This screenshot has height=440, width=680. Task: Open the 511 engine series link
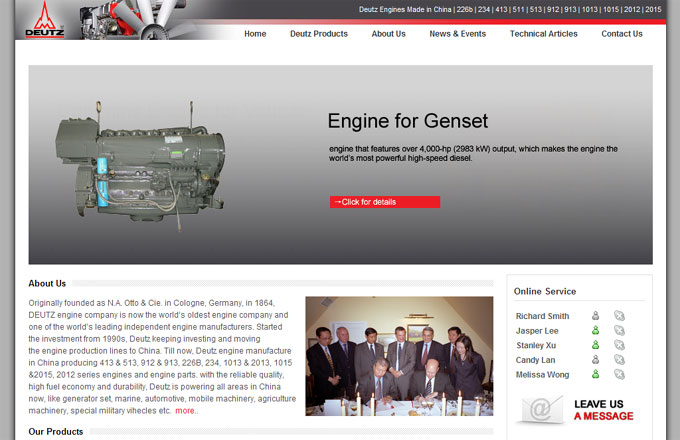click(518, 10)
